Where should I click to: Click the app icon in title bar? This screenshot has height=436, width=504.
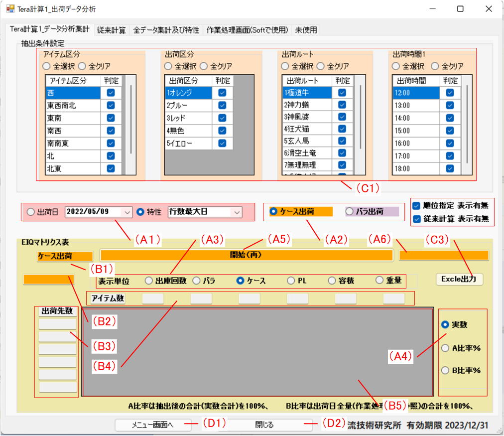tap(10, 9)
